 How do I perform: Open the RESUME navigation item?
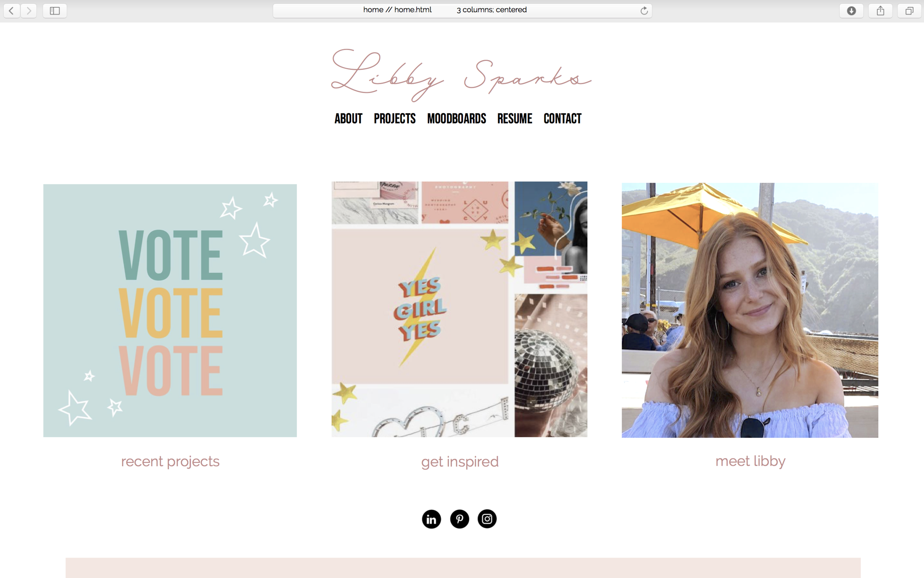(515, 119)
